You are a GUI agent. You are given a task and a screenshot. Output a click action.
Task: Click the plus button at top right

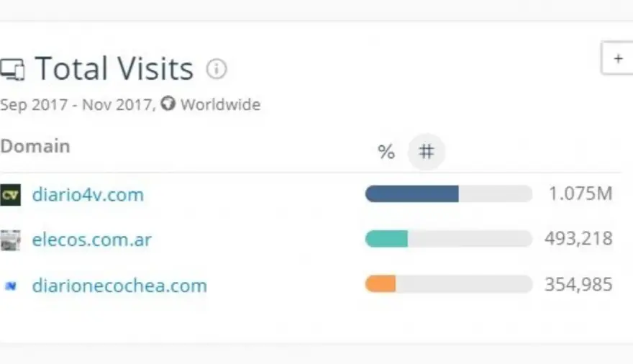click(x=617, y=58)
